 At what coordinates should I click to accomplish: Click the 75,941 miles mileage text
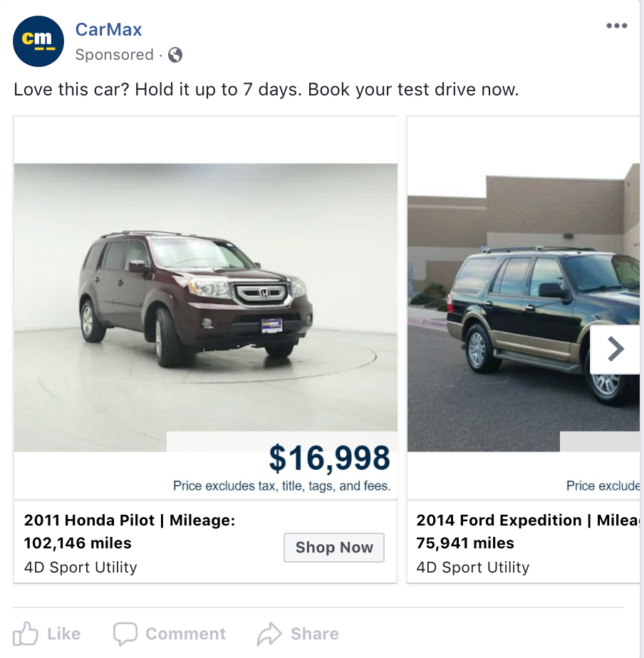[465, 543]
